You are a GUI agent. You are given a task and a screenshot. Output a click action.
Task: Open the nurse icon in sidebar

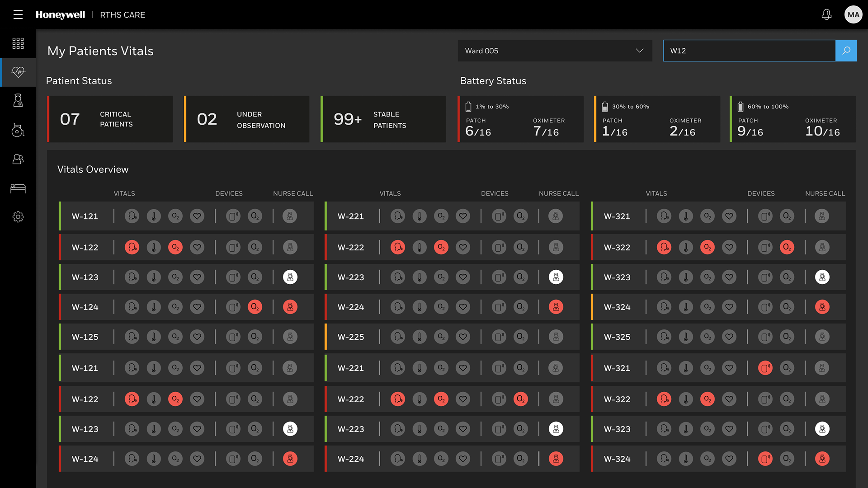18,100
